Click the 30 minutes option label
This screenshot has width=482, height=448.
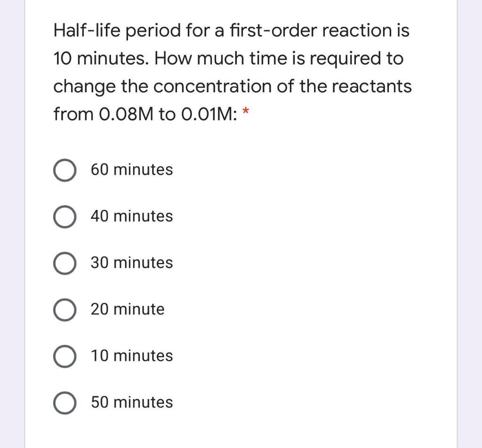click(132, 263)
